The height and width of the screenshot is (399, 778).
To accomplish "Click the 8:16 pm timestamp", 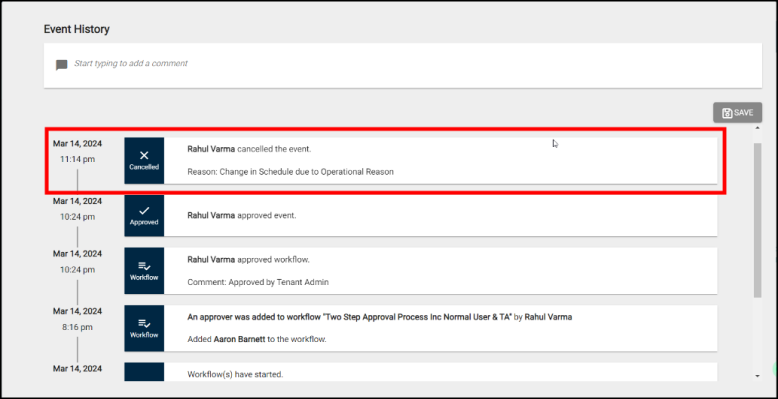I will point(77,327).
